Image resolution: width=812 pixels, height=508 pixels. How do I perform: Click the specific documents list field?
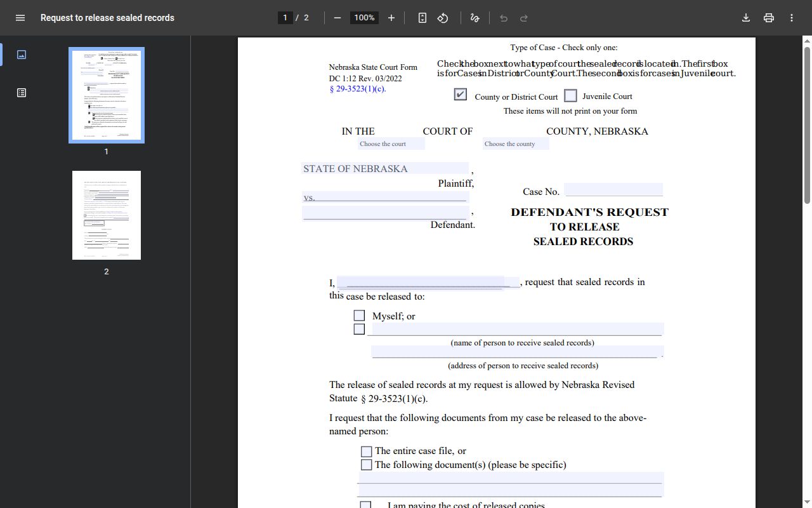pyautogui.click(x=511, y=485)
